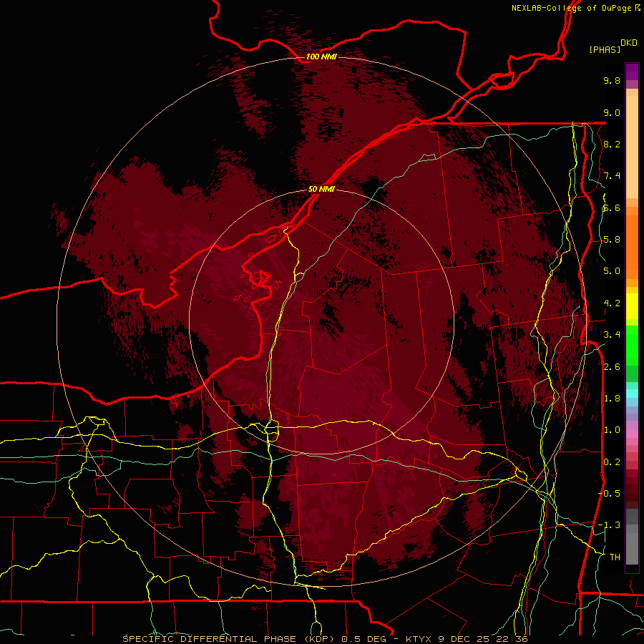Click the 22:36 timestamp in the caption

[513, 639]
